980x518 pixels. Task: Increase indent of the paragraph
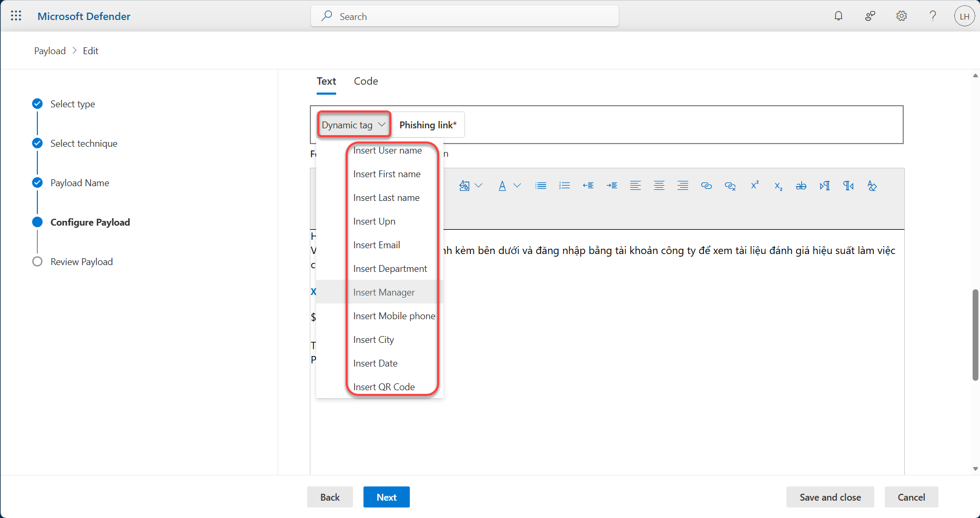[x=612, y=186]
